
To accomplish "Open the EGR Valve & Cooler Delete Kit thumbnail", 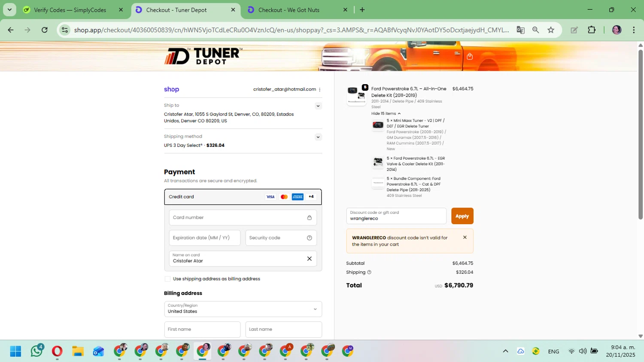I will [x=378, y=162].
